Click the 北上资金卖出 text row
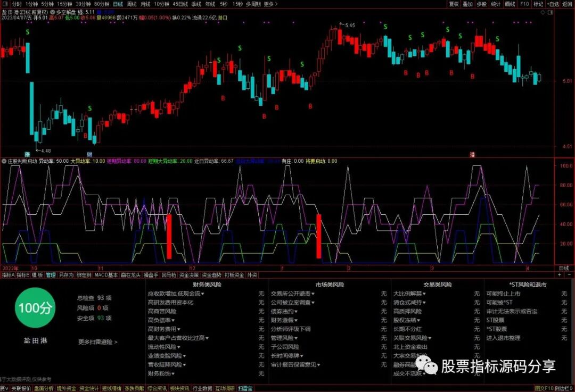575x392 pixels. 410,347
